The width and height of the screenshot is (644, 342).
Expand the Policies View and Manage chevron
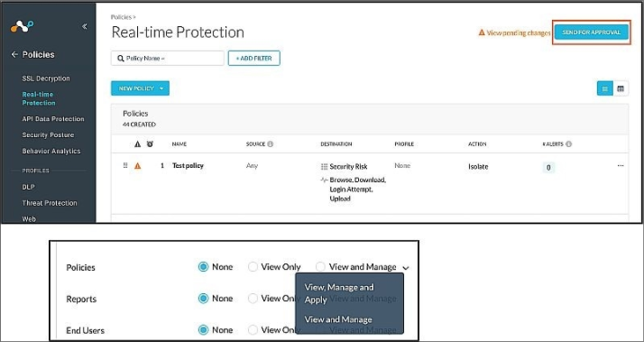click(406, 268)
